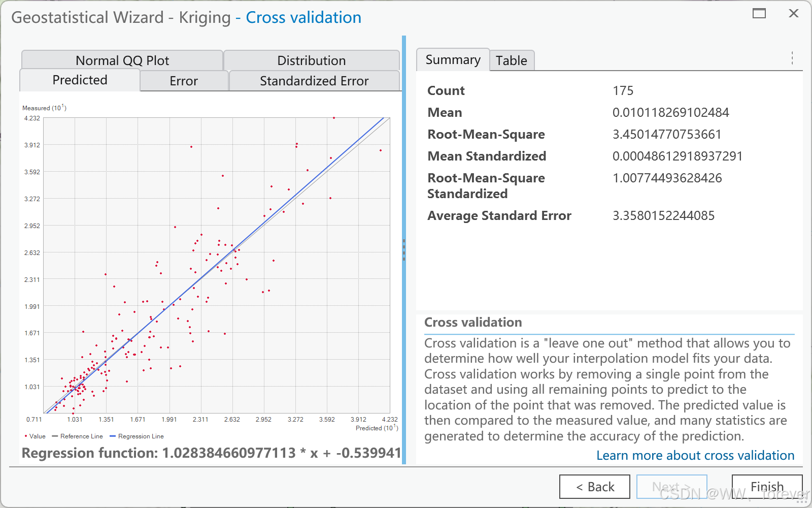Go to the previous step with Back
The width and height of the screenshot is (812, 508).
tap(595, 487)
